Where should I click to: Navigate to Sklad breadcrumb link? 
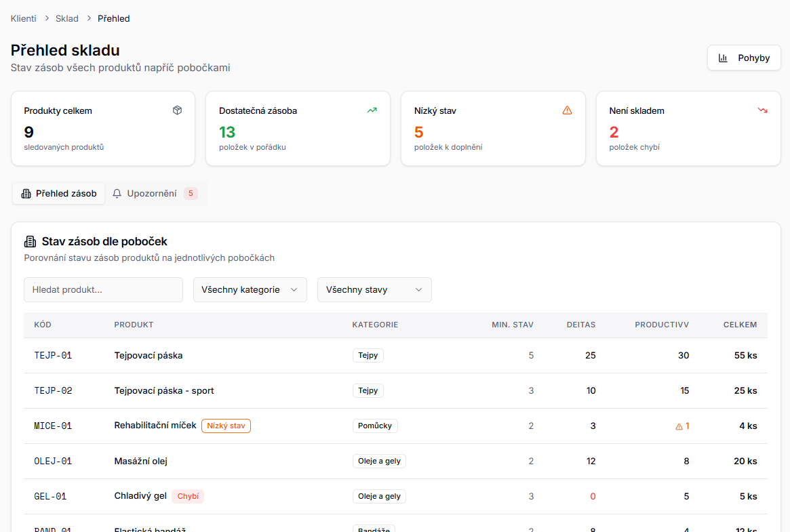tap(67, 19)
